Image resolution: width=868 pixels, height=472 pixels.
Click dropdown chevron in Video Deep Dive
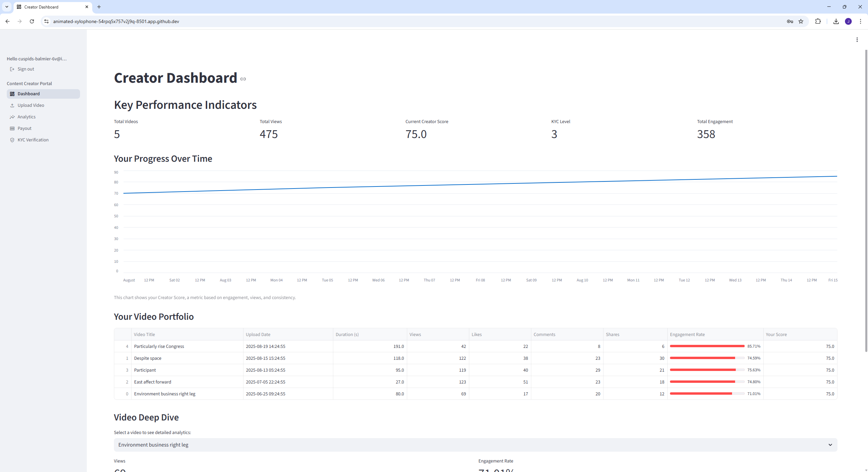tap(830, 445)
